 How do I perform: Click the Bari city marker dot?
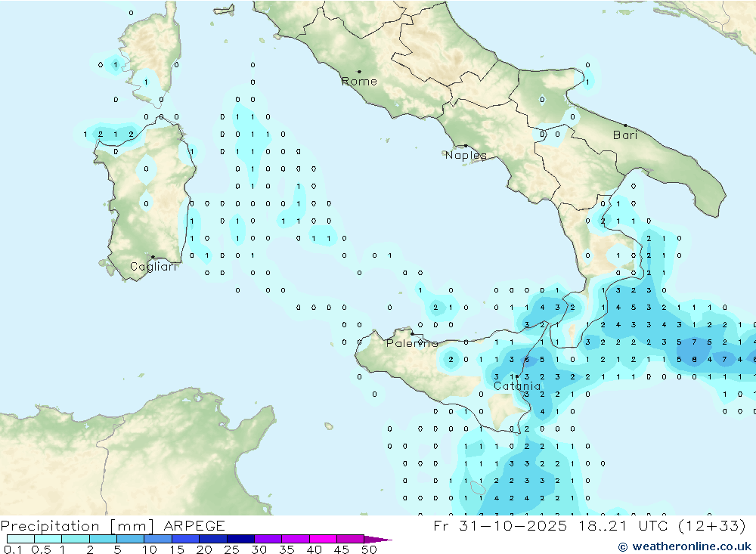click(625, 125)
